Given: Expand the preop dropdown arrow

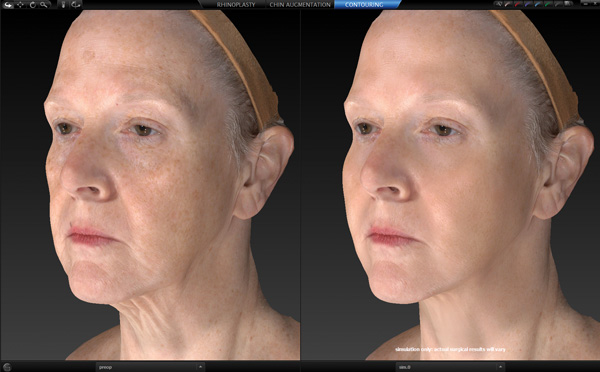Looking at the screenshot, I should coord(200,367).
